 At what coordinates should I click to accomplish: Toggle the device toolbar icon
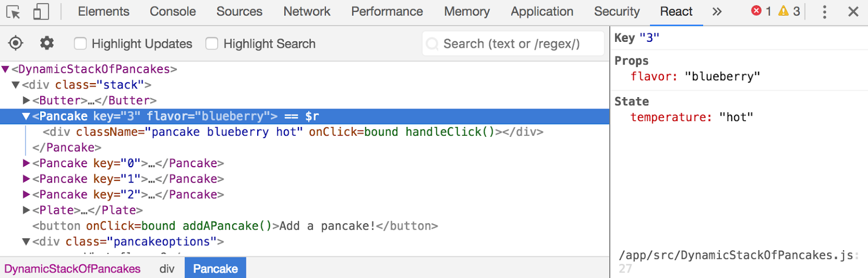click(x=41, y=11)
